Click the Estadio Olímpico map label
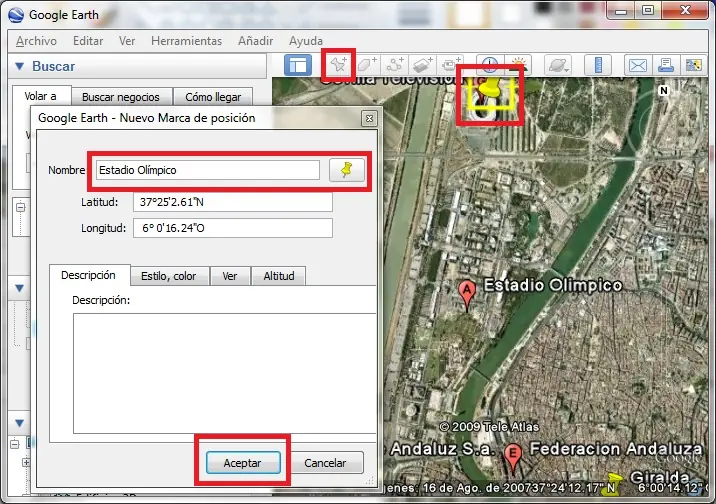This screenshot has height=504, width=716. tap(553, 285)
